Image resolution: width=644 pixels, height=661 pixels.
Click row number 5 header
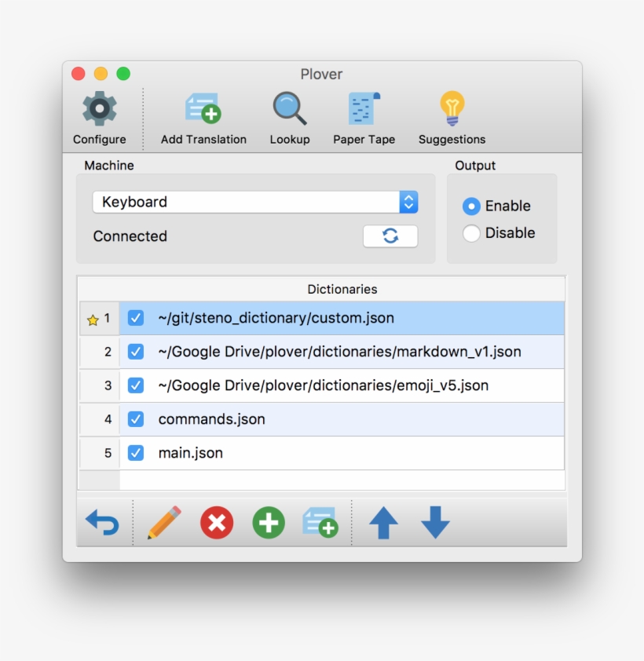click(100, 453)
